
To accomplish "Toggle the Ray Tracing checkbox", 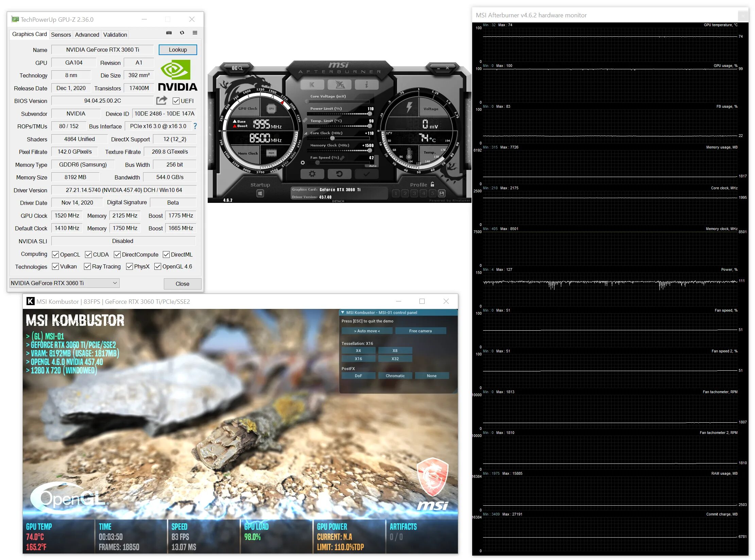I will (87, 266).
